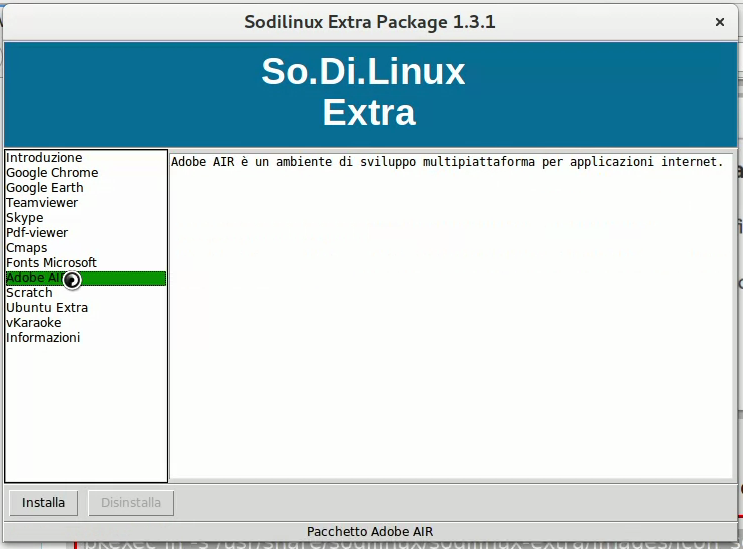This screenshot has width=743, height=549.
Task: Close the Sodilinux Extra Package window
Action: (719, 22)
